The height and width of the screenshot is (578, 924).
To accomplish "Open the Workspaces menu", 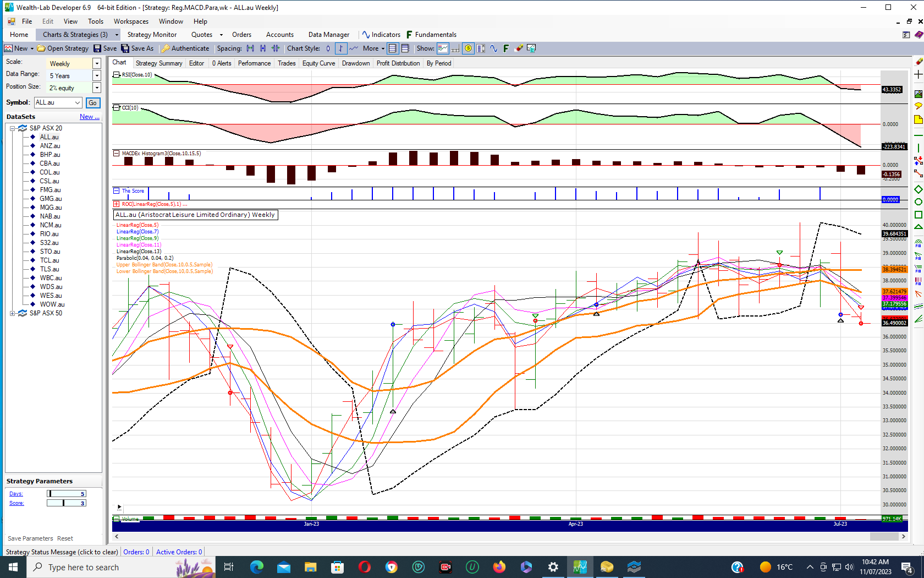I will pos(131,21).
